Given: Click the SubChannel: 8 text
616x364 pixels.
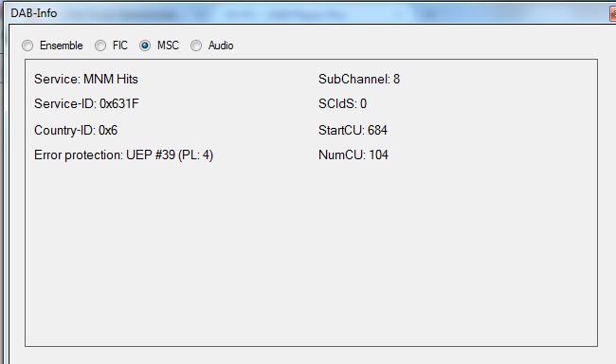Looking at the screenshot, I should (359, 79).
